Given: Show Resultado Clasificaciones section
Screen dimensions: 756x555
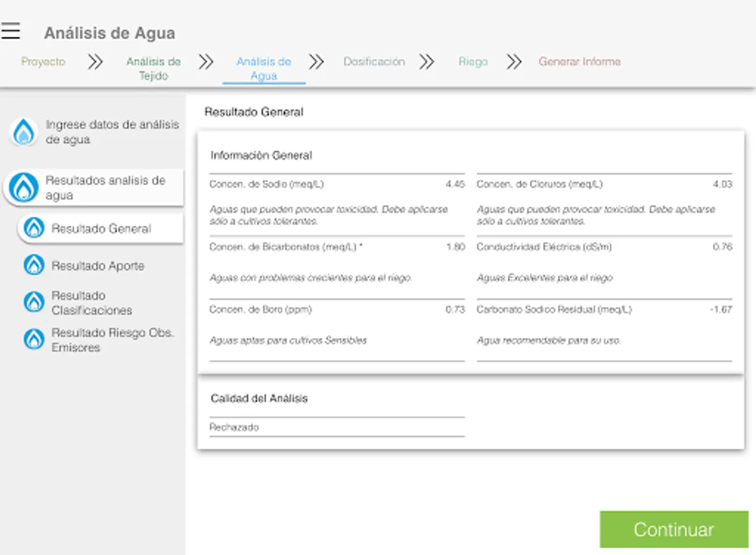Looking at the screenshot, I should 92,303.
